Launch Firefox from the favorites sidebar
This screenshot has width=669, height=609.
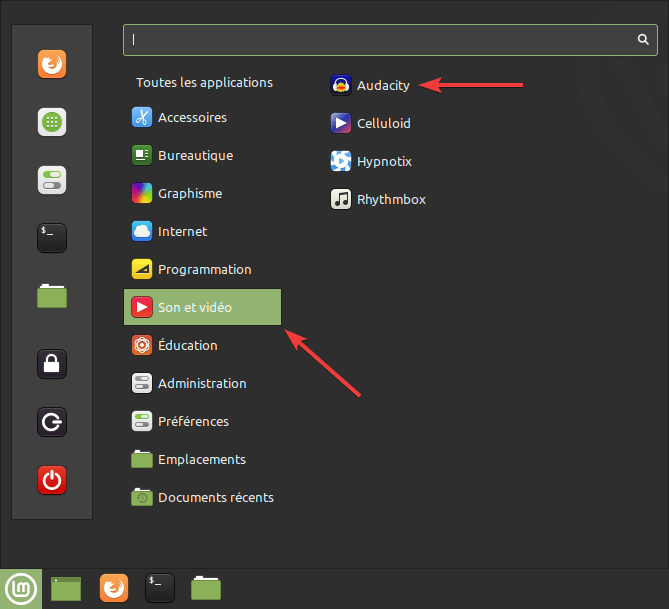[x=52, y=64]
